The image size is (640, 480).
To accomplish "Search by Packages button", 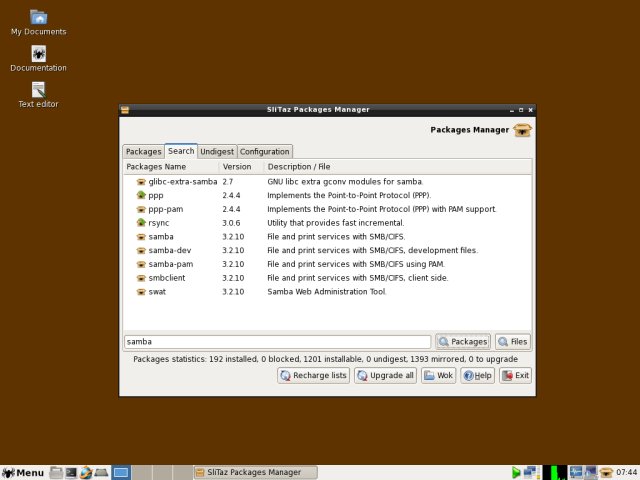I will 463,342.
